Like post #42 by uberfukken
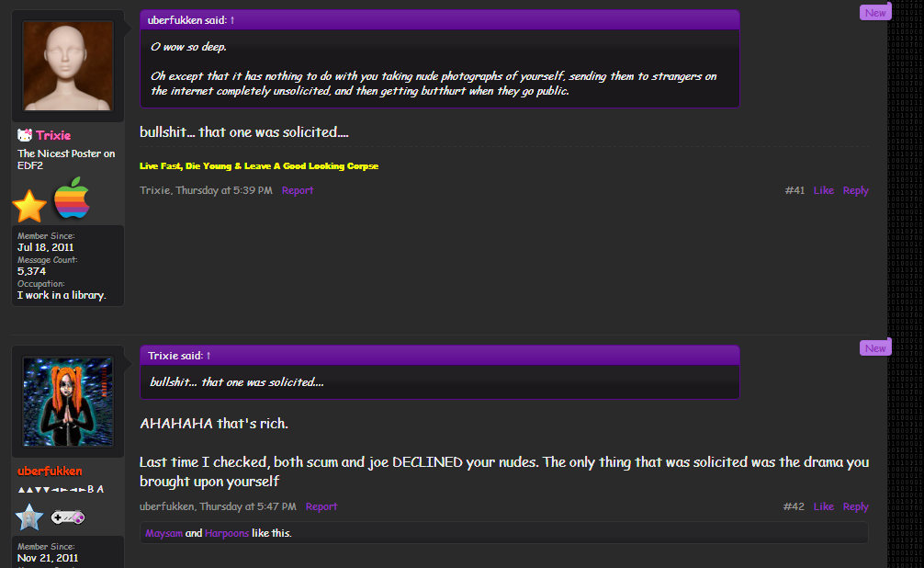 pyautogui.click(x=824, y=506)
